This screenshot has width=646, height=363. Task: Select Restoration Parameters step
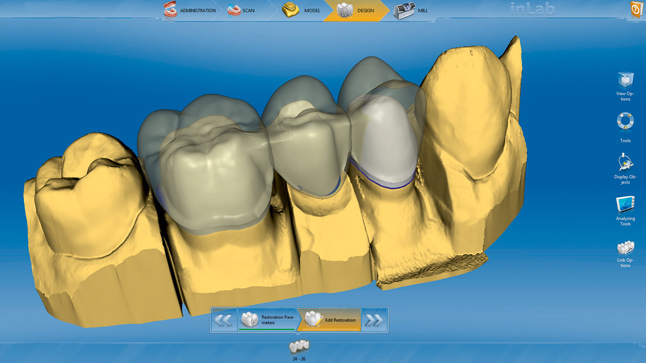267,320
